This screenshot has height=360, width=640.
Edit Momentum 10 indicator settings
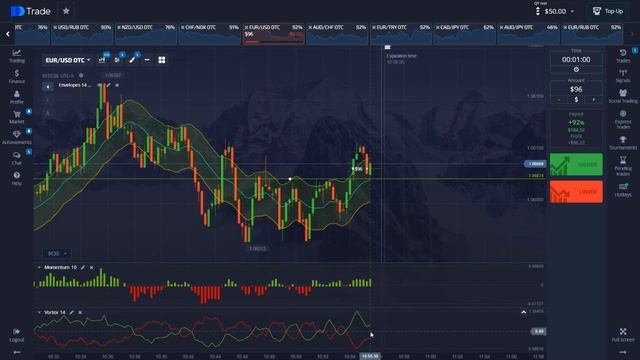coord(83,267)
